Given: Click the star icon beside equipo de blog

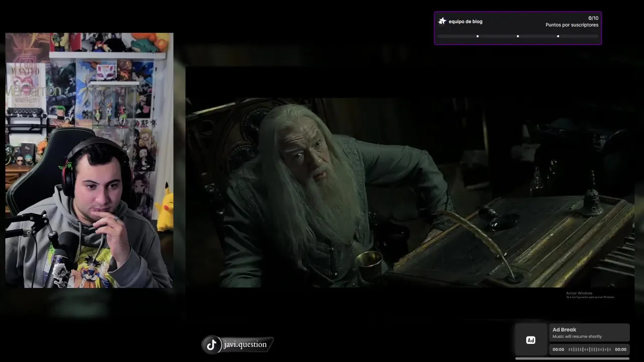Looking at the screenshot, I should (x=442, y=21).
